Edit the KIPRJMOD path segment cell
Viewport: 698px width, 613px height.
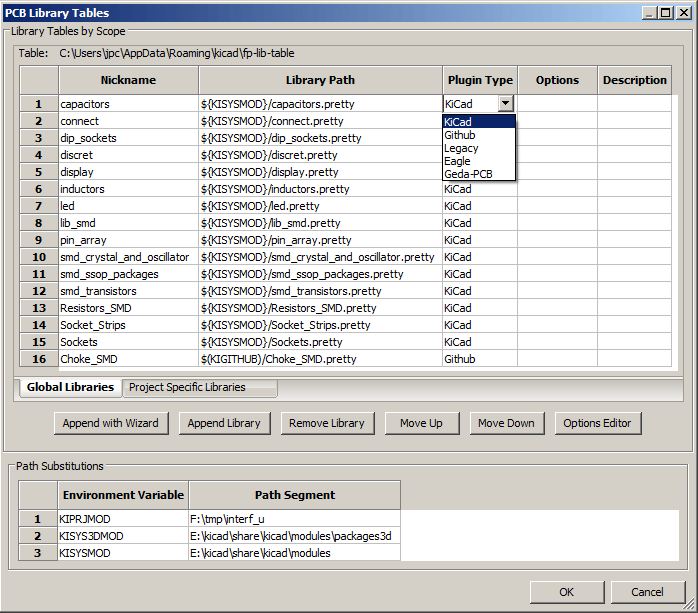click(x=294, y=520)
